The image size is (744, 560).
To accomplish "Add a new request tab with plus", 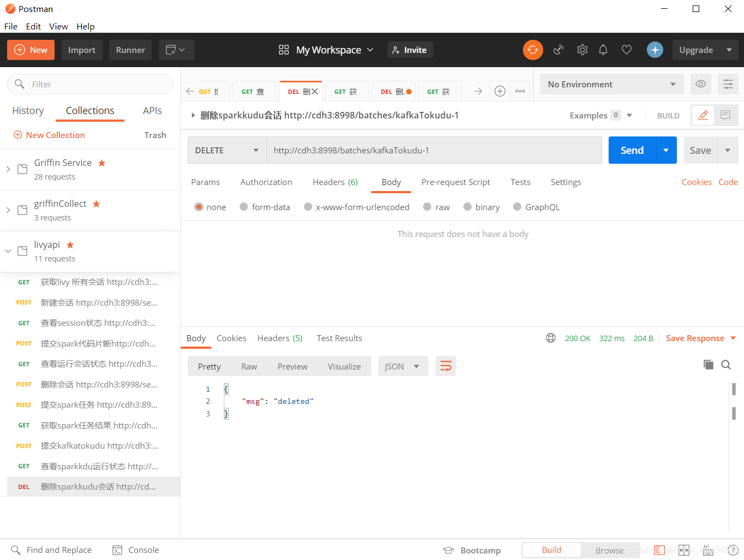I will (500, 91).
